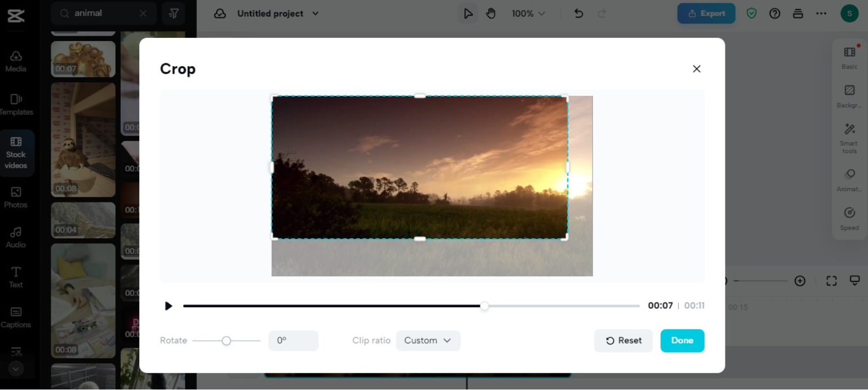Select the Stock videos panel
This screenshot has width=868, height=390.
[x=16, y=153]
